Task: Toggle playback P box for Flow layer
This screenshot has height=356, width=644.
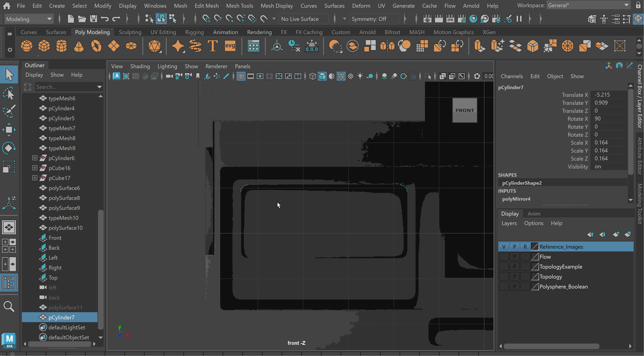Action: pos(514,257)
